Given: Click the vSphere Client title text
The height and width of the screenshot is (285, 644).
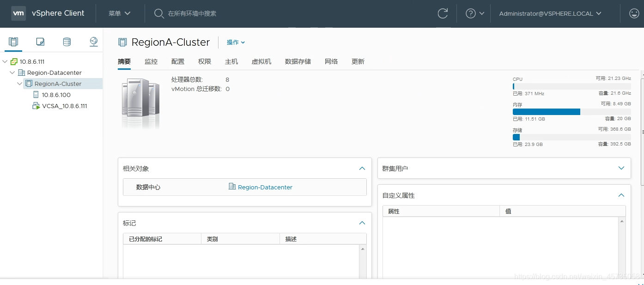Looking at the screenshot, I should (x=58, y=13).
